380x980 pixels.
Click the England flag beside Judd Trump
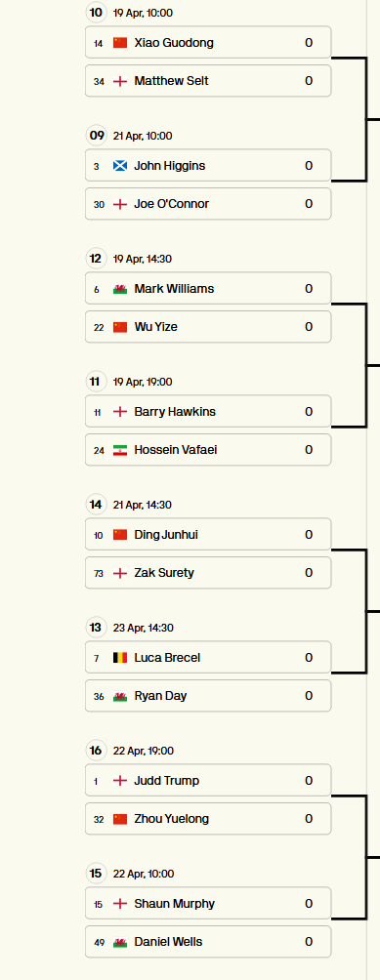120,781
